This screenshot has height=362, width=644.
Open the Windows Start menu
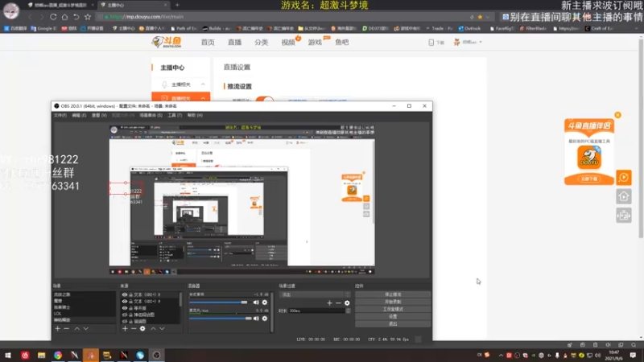pos(8,355)
